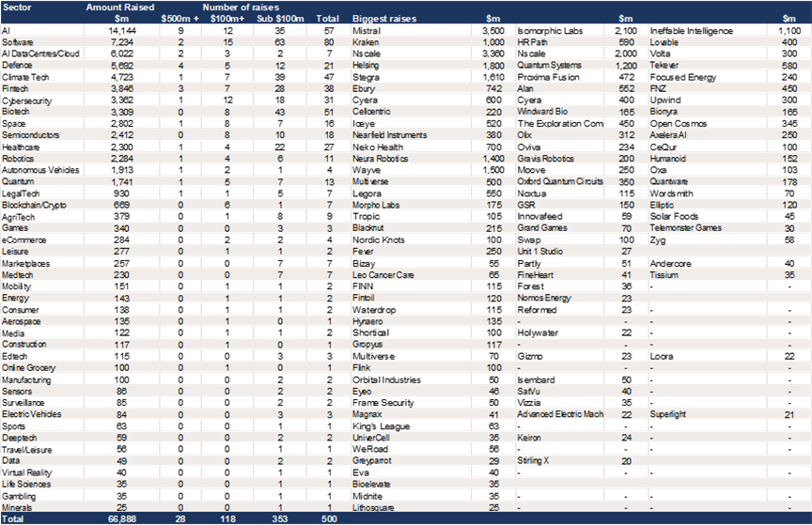Screen dimensions: 812x525
Task: Click the 'Leo Cancer Care' cell
Action: click(383, 275)
